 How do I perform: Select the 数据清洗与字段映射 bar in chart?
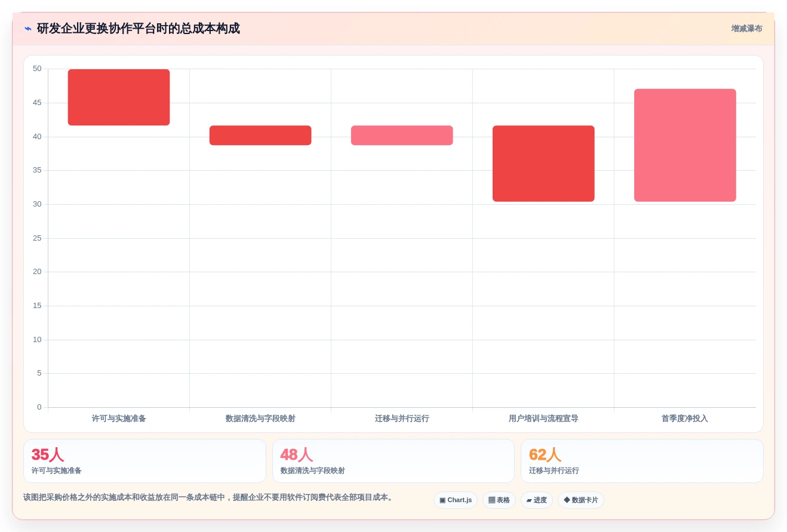260,136
